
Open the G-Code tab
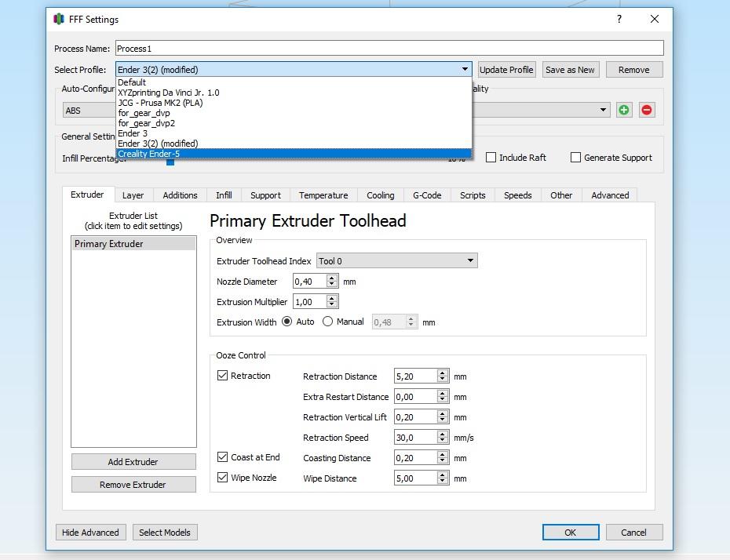pyautogui.click(x=427, y=195)
